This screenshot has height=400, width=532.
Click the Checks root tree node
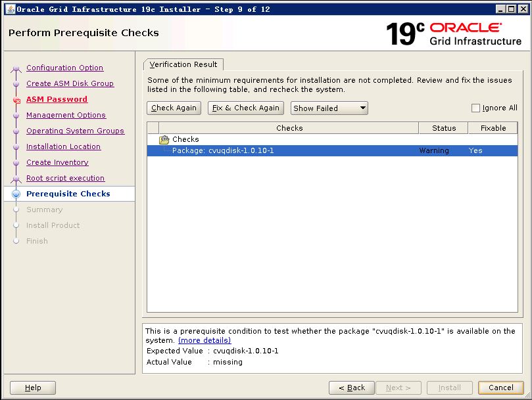(185, 139)
